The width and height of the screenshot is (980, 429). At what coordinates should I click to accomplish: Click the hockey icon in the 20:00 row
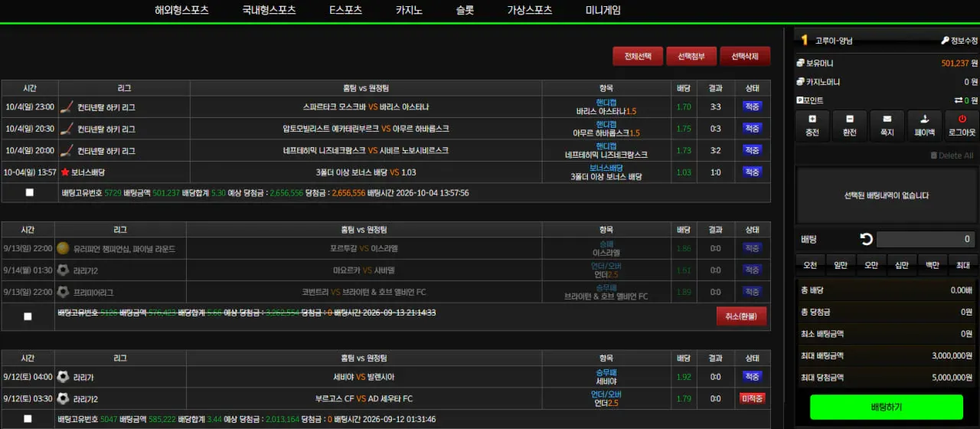click(67, 150)
